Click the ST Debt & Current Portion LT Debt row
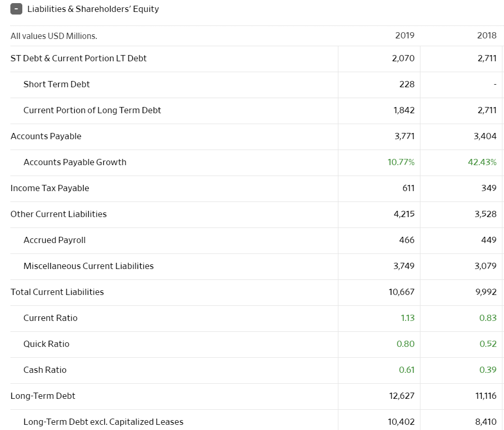The image size is (504, 430). [x=78, y=58]
